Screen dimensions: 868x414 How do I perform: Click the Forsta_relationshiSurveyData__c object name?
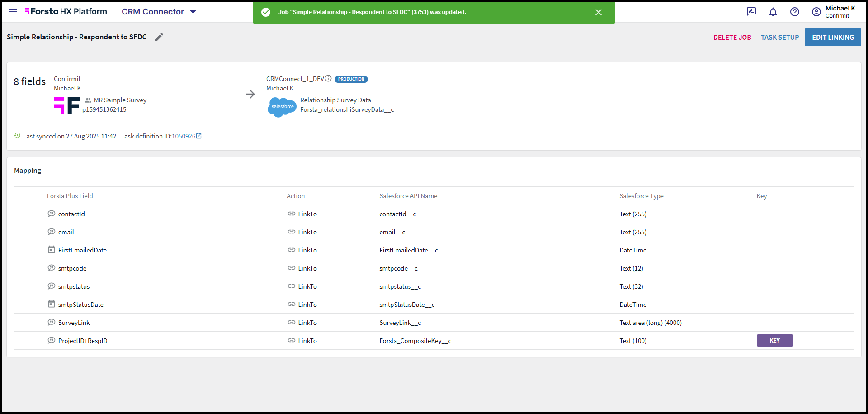point(347,109)
